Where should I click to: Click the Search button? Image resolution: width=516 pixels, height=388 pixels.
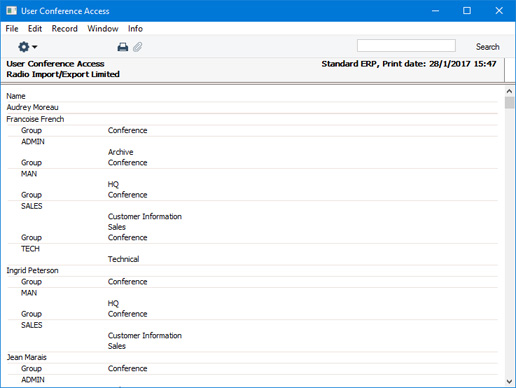pos(487,47)
